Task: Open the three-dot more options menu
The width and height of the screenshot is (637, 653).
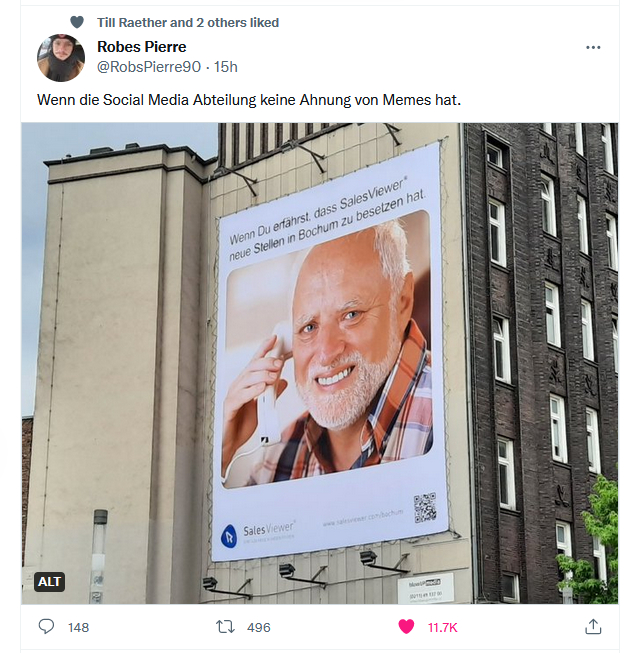Action: click(x=593, y=47)
